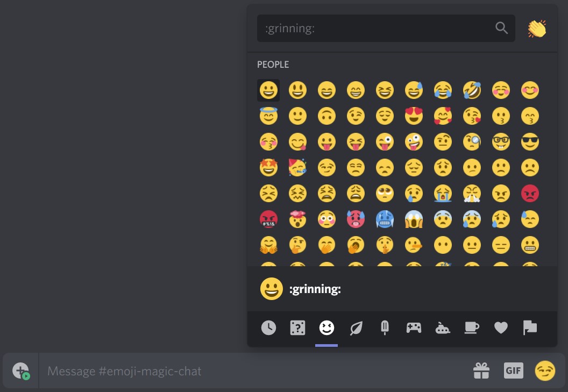Open the recently used clock category
Viewport: 568px width, 392px height.
point(268,328)
